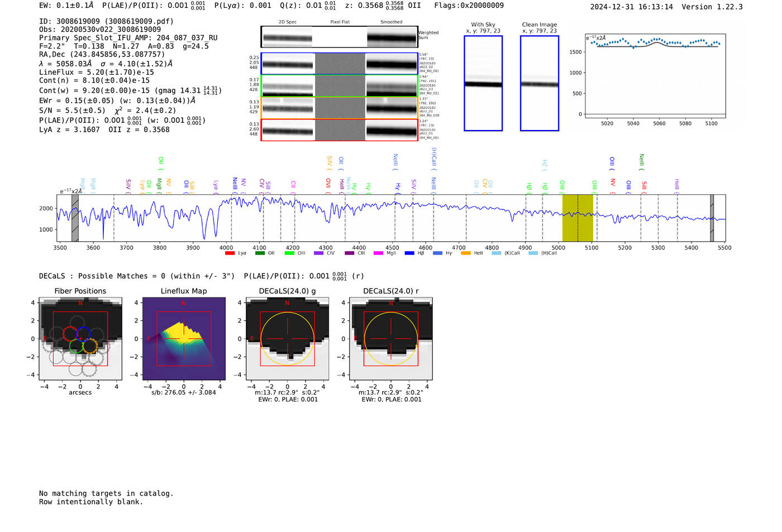Click the 2024-12-31 16:13:14 timestamp

click(631, 7)
